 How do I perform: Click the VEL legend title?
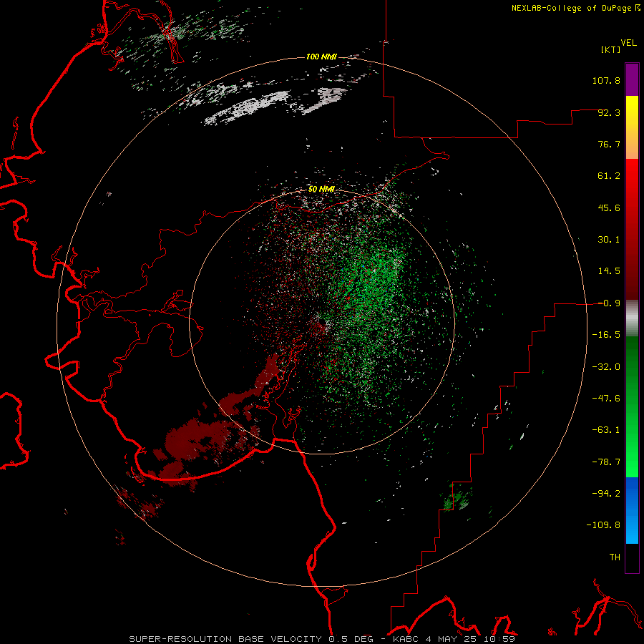629,43
